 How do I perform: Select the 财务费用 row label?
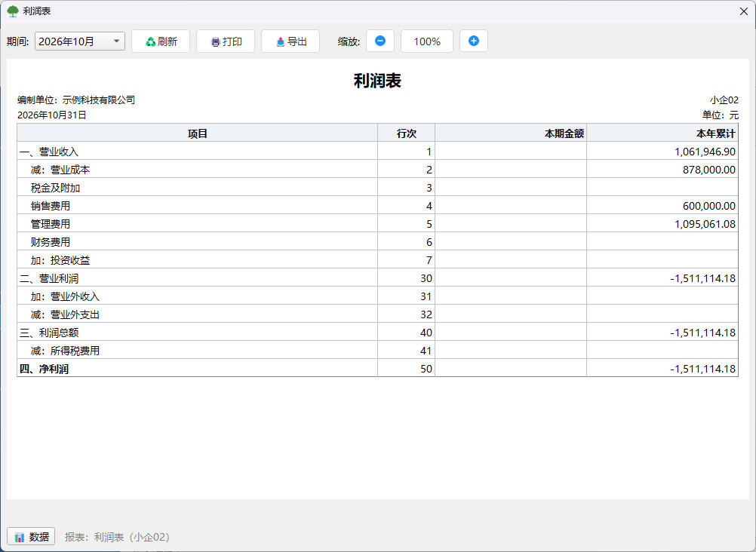[x=51, y=242]
